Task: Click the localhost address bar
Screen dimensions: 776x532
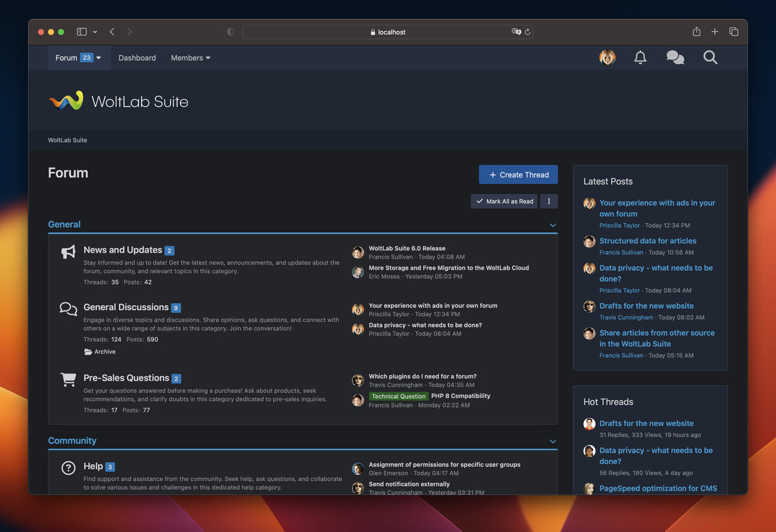Action: pyautogui.click(x=388, y=32)
